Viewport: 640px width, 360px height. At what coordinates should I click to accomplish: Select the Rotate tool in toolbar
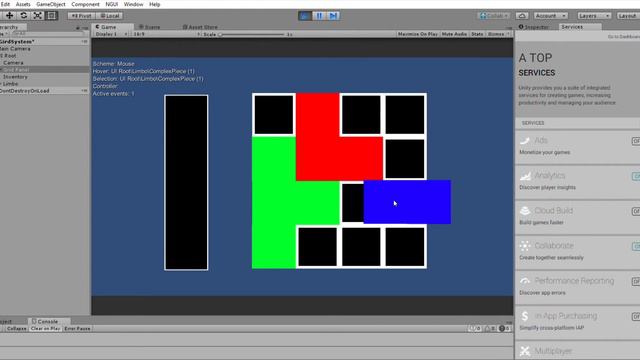coord(24,16)
